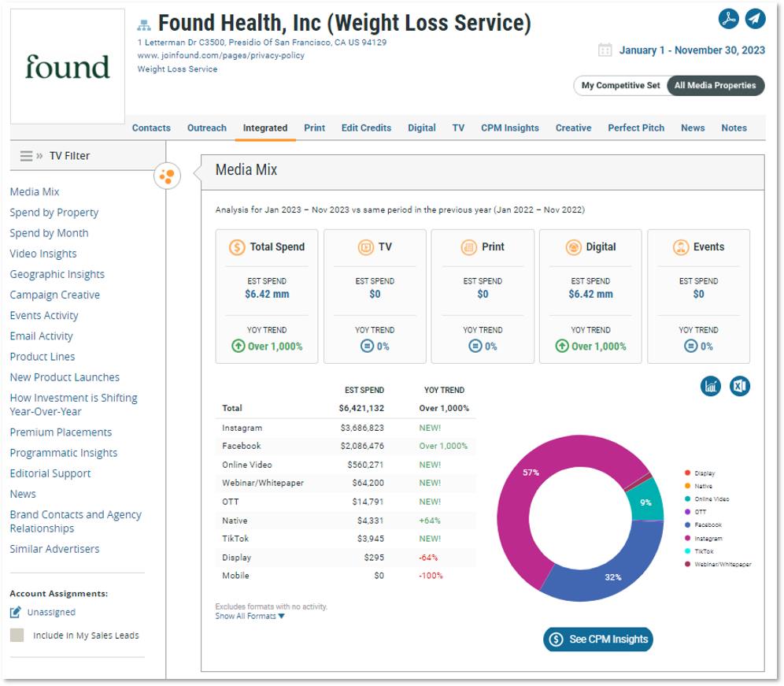784x686 pixels.
Task: Navigate to Geographic Insights
Action: point(57,274)
